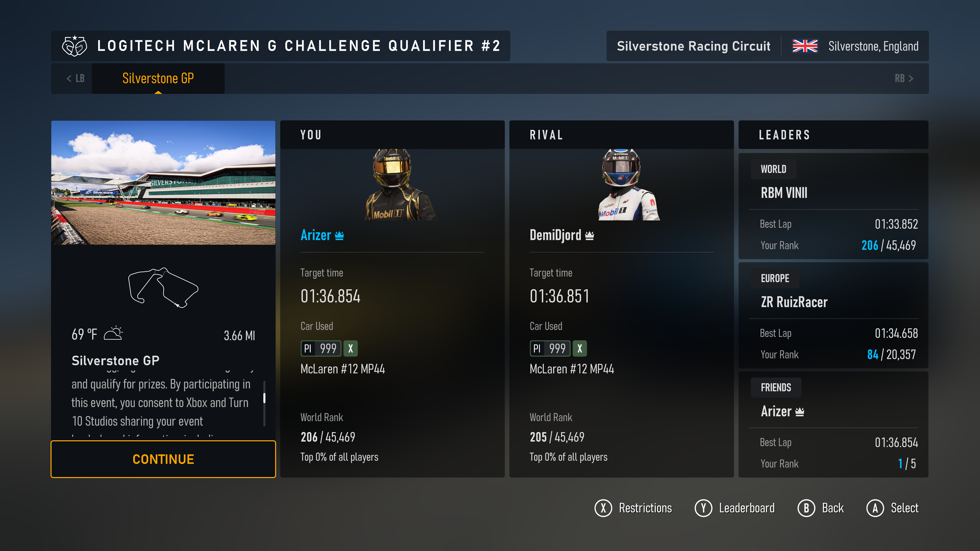The image size is (980, 551).
Task: Select the Restrictions option icon
Action: (x=602, y=507)
